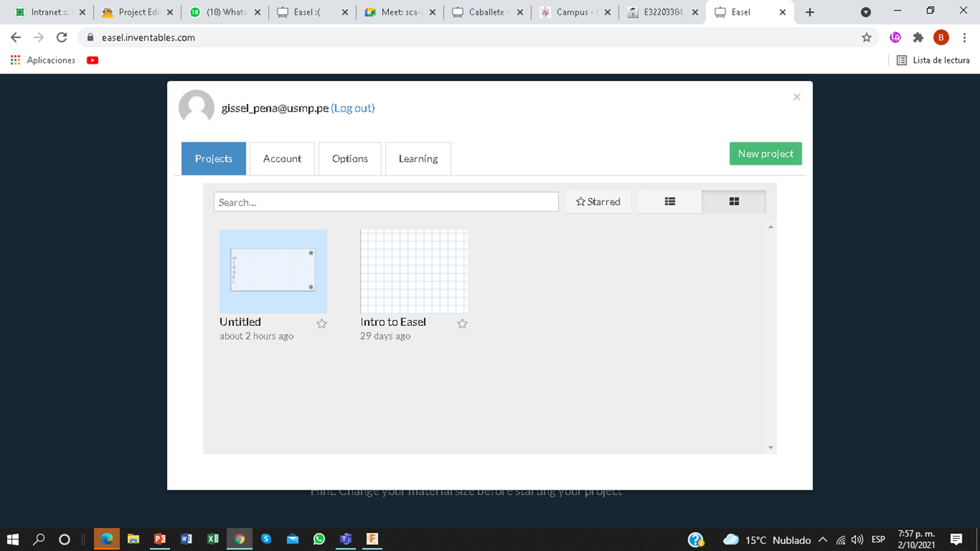
Task: Open Microsoft Edge from taskbar
Action: (x=106, y=539)
